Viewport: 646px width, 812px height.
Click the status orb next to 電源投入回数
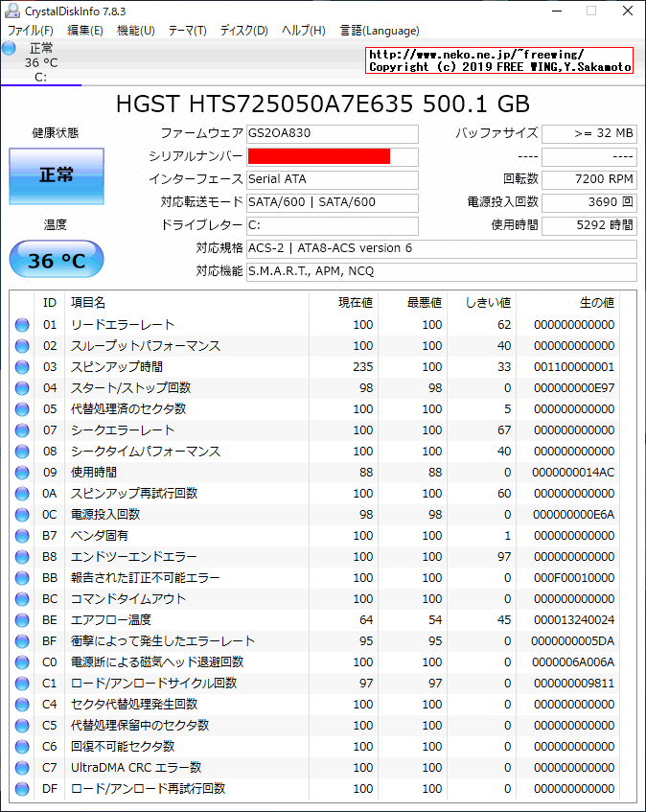click(x=23, y=515)
